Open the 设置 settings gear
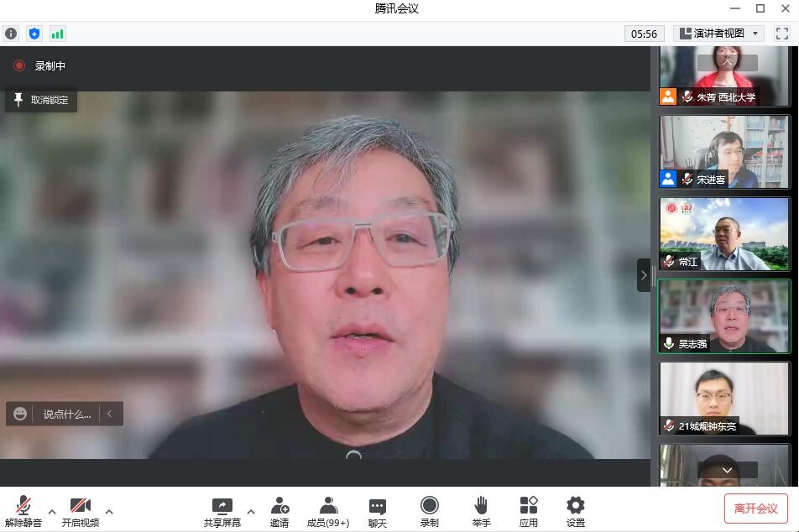The width and height of the screenshot is (799, 532). 575,511
